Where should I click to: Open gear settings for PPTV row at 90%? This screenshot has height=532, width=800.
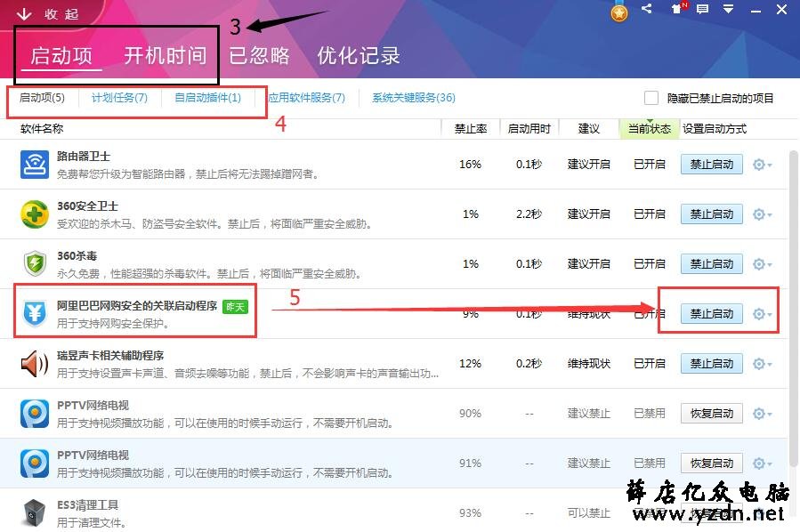click(763, 414)
